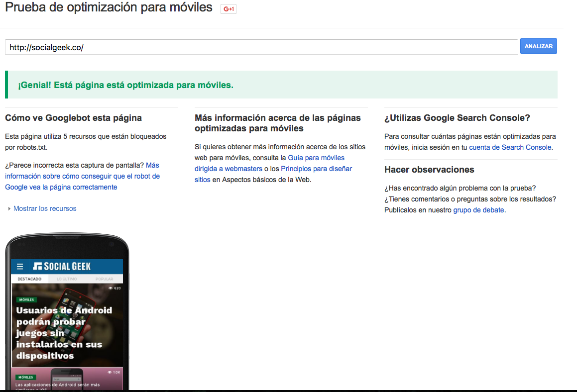Click the Hacer observaciones heading
This screenshot has height=392, width=577.
click(429, 170)
